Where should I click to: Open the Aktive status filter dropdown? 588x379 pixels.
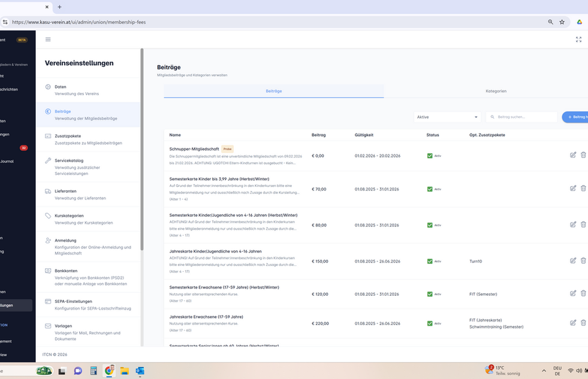(x=447, y=117)
